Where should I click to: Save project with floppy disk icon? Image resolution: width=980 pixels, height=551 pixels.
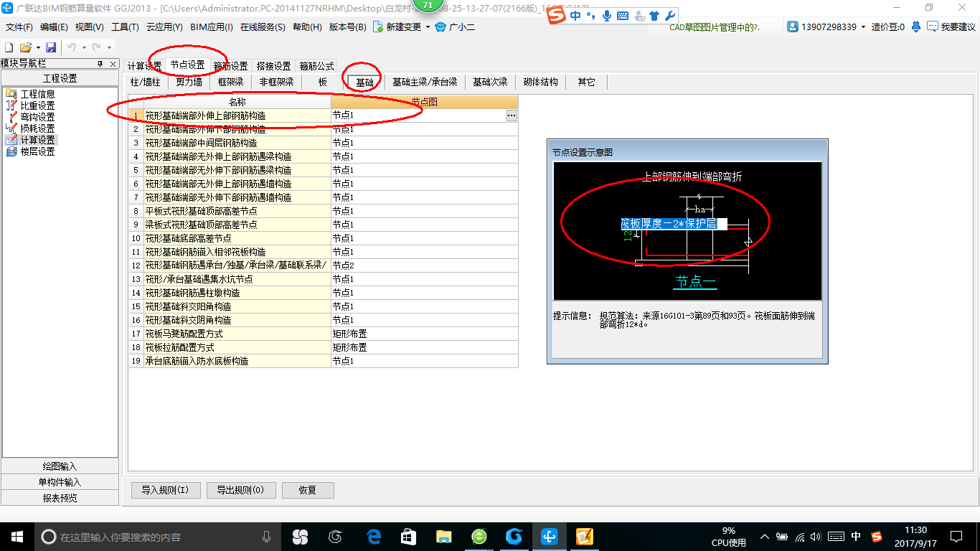point(51,47)
